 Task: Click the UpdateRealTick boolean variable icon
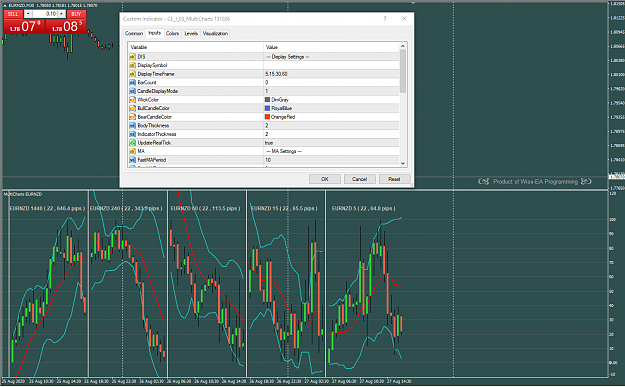click(132, 143)
